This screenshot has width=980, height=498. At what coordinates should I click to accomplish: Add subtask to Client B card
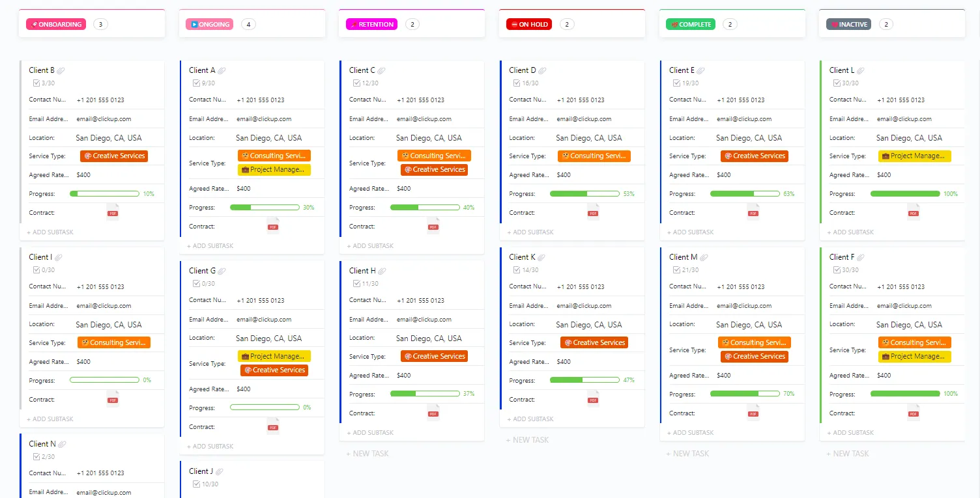point(51,232)
